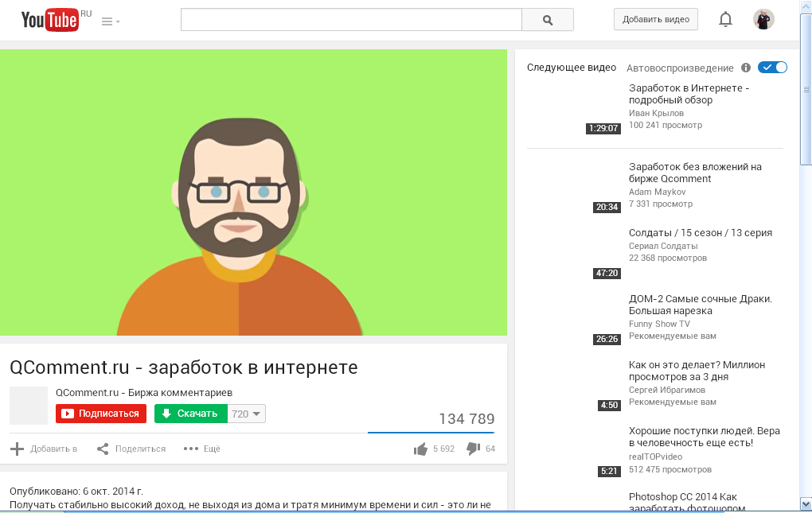Screen dimensions: 812x513
Task: Click the red Подписаться button
Action: coord(101,414)
